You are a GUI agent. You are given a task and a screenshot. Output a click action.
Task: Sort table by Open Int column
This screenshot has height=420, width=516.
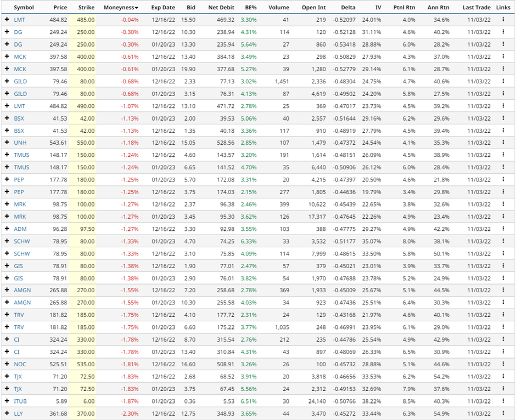[x=313, y=7]
